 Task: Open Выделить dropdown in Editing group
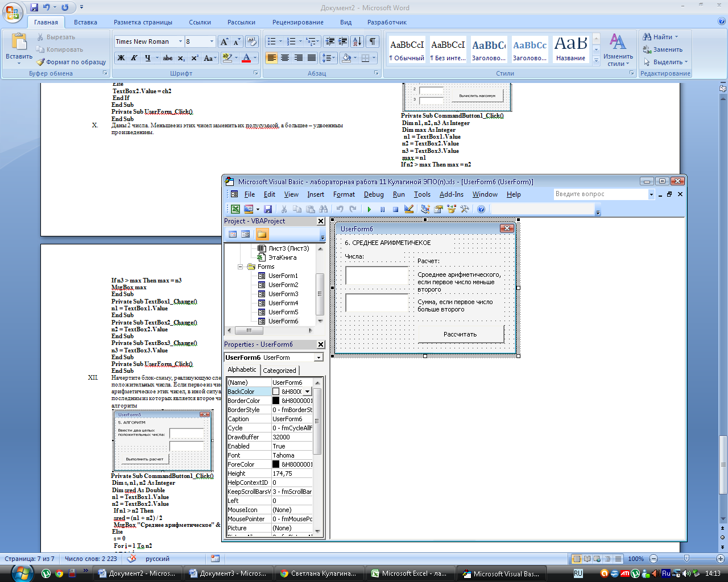[686, 62]
